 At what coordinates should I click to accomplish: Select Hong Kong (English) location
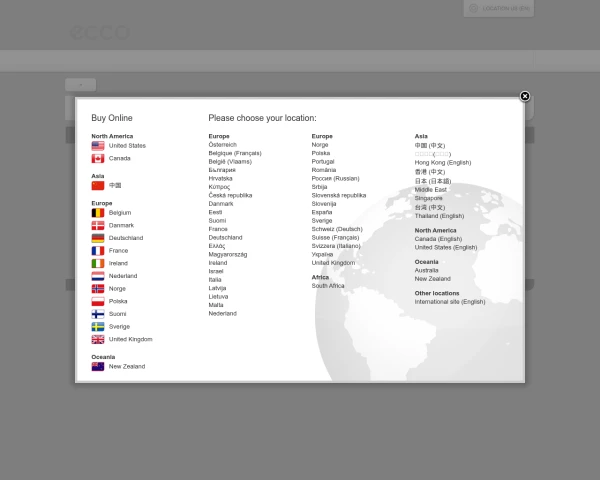pyautogui.click(x=443, y=162)
